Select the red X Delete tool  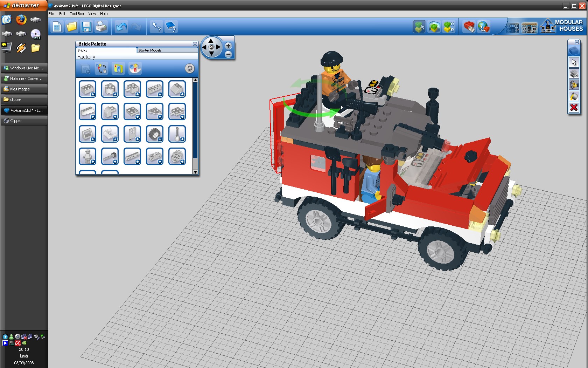click(x=574, y=107)
